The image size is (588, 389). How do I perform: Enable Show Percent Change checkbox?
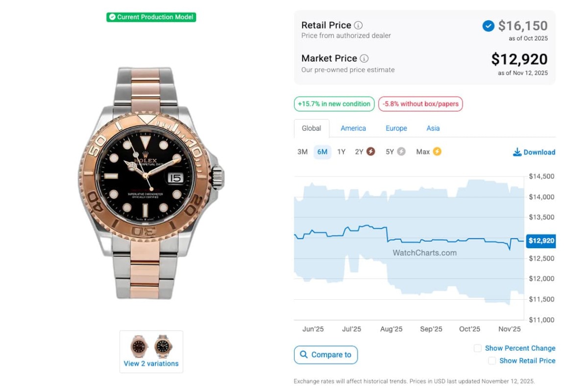(x=477, y=348)
